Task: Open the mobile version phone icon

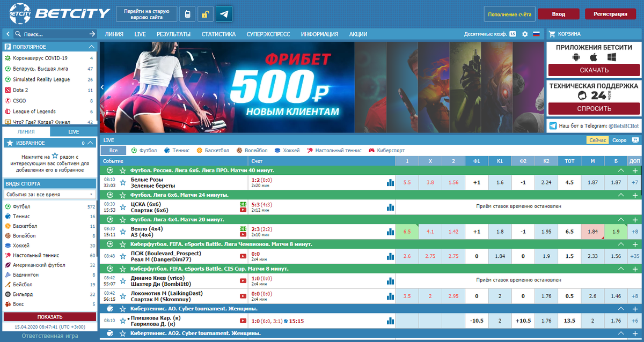Action: (187, 14)
